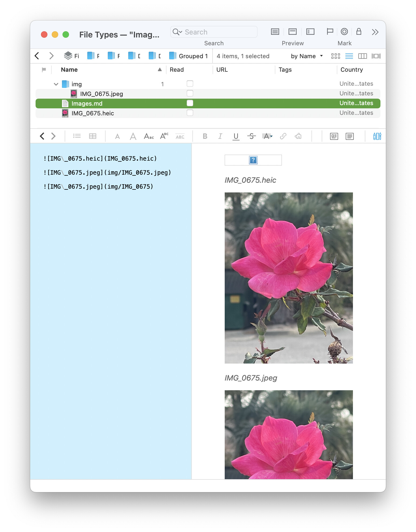Apply underline formatting

coord(236,136)
